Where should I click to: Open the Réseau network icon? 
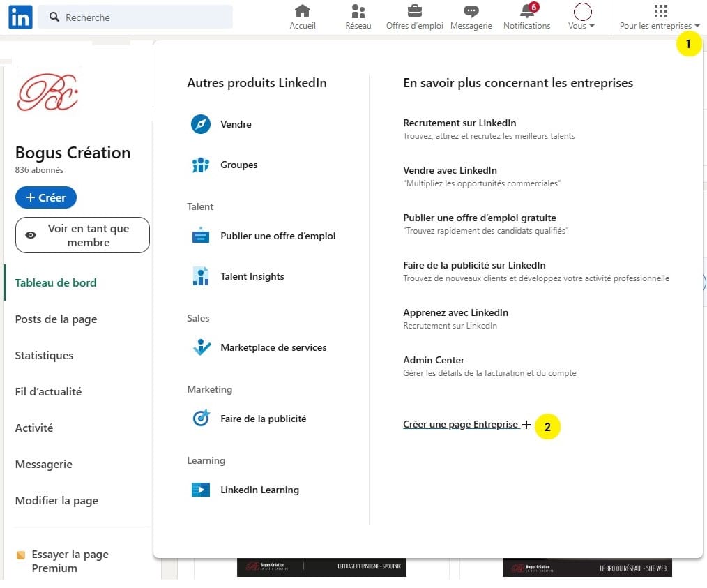click(358, 10)
